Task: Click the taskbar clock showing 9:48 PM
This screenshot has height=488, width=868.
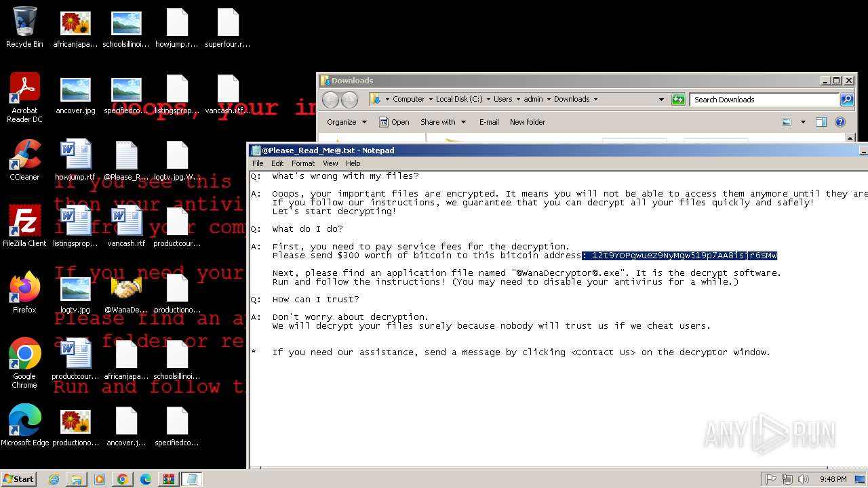Action: tap(833, 479)
